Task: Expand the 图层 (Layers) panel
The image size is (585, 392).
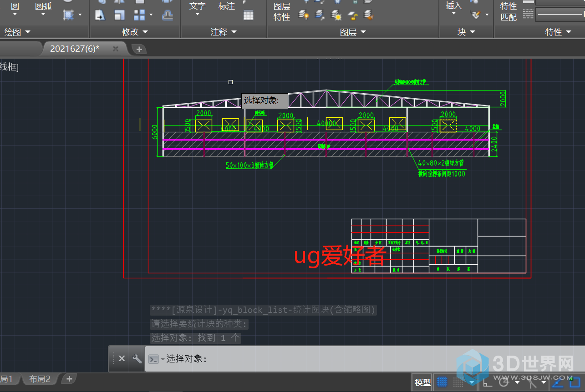Action: [x=353, y=32]
